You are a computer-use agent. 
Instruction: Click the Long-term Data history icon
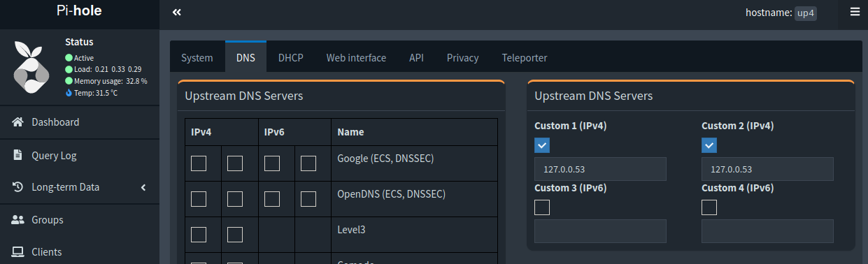[18, 187]
